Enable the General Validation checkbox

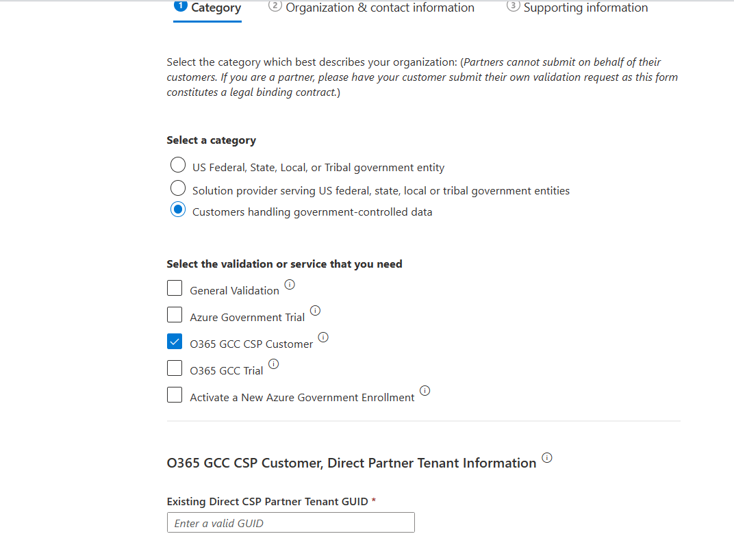pos(175,288)
